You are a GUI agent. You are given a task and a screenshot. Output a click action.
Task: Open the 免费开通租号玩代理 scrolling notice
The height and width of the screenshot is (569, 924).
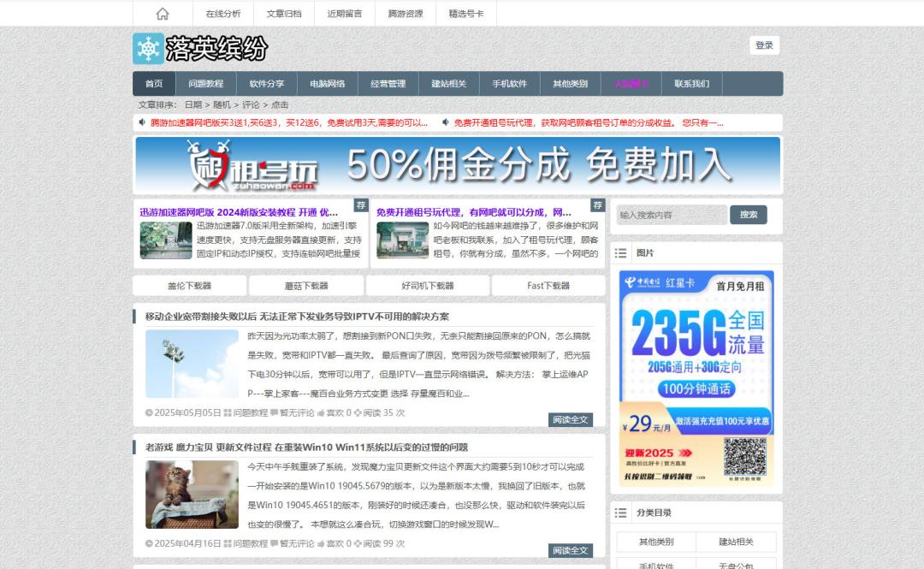click(x=589, y=122)
